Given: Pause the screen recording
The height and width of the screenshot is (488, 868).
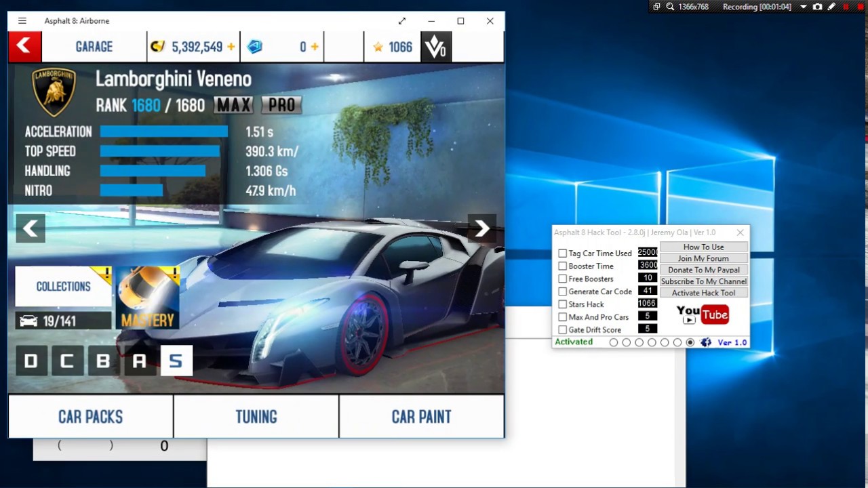Looking at the screenshot, I should pyautogui.click(x=846, y=7).
